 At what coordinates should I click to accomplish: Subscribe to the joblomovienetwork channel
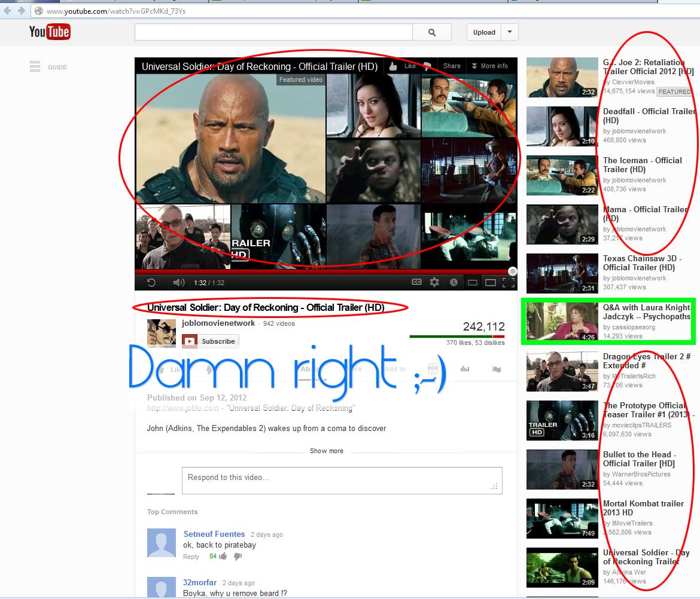click(211, 341)
